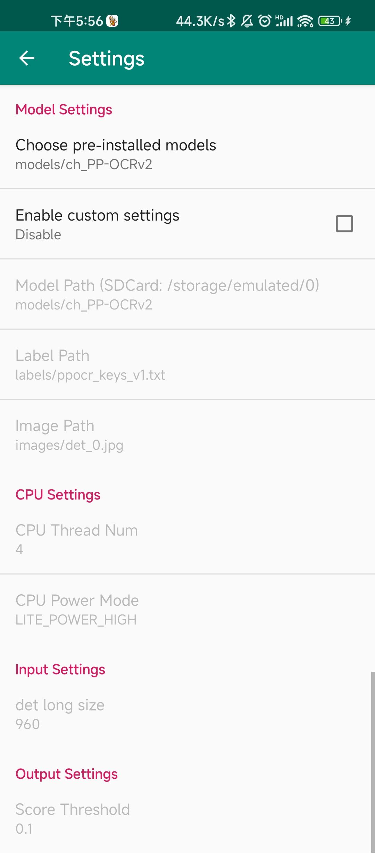Open the CPU Power Mode option list
This screenshot has width=375, height=868.
click(x=77, y=609)
